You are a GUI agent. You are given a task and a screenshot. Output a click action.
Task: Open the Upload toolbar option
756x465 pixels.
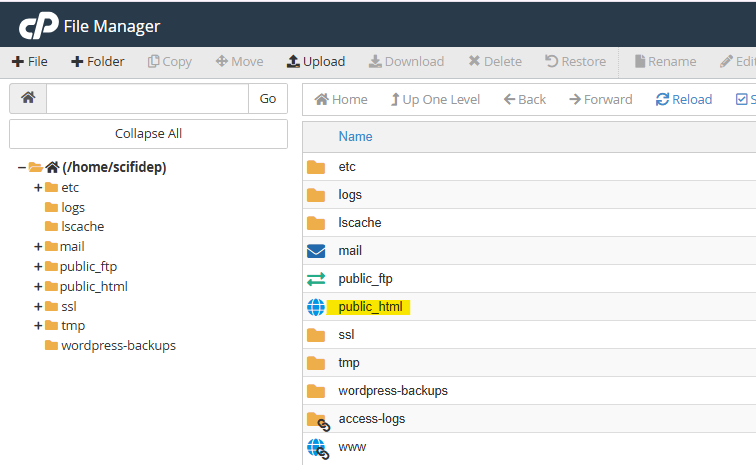pos(315,61)
